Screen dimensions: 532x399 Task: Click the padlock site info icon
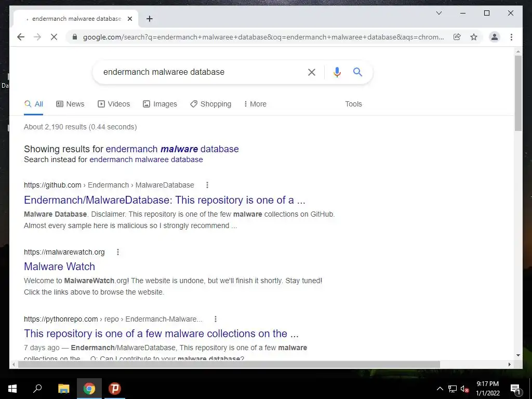coord(75,37)
